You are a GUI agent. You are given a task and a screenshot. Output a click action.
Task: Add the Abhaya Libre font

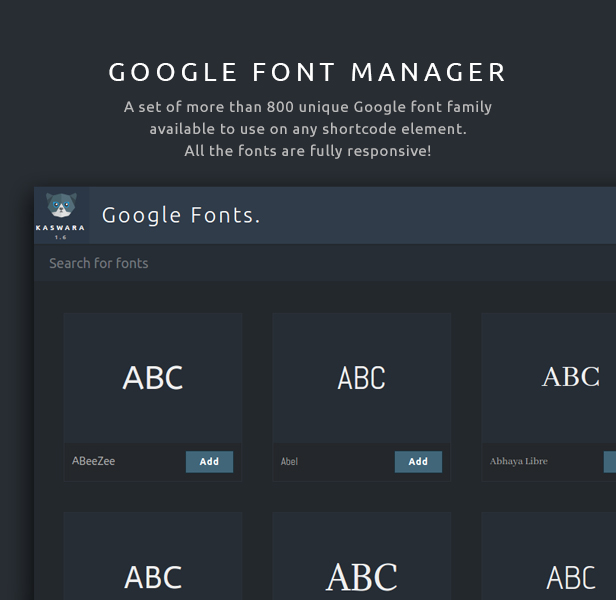pos(610,462)
